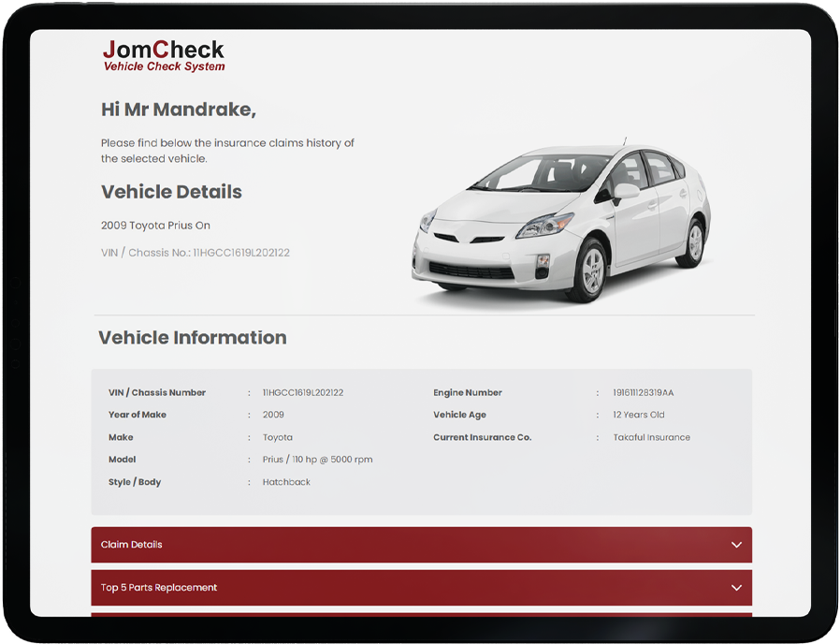Select the '2009 Toyota Prius On' text
The height and width of the screenshot is (644, 840).
point(155,226)
